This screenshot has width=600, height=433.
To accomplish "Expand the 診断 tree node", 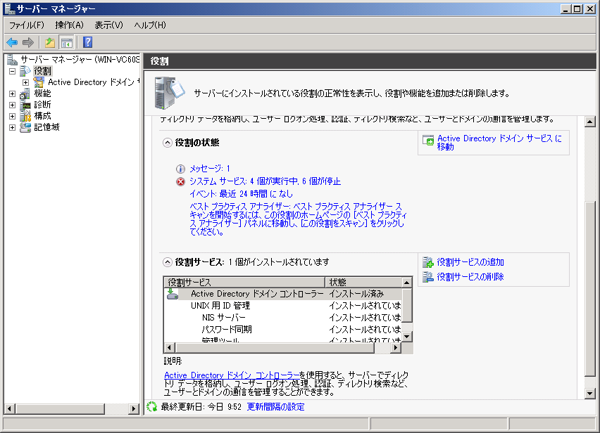I will coord(12,105).
